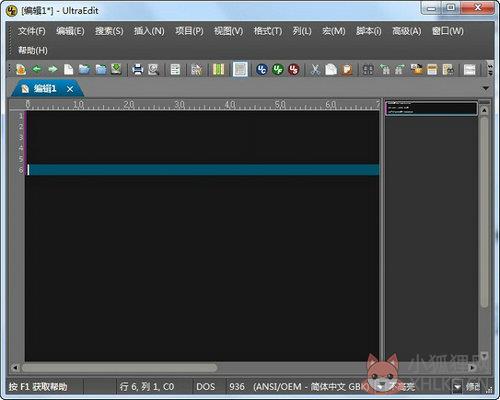Screen dimensions: 500x400
Task: Open Find with the binoculars icon
Action: 368,69
